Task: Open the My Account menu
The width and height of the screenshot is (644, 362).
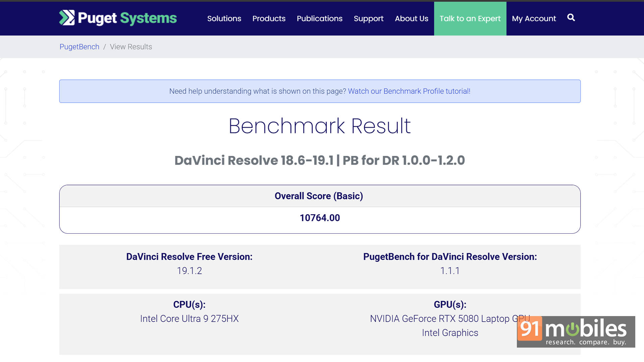Action: pos(534,19)
